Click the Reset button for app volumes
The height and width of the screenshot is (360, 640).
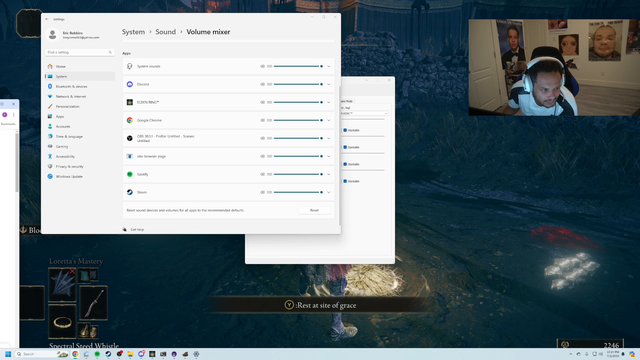(x=314, y=210)
